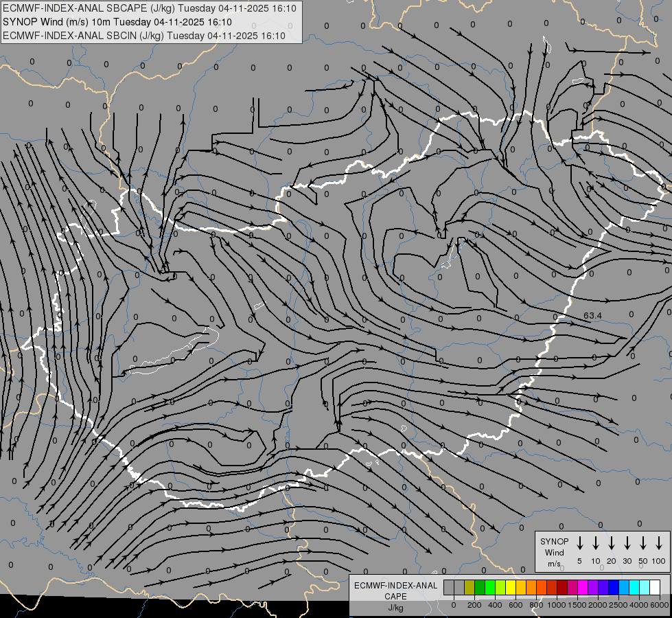The width and height of the screenshot is (672, 618).
Task: Pick the pure yellow CAPE legend swatch
Action: [511, 587]
